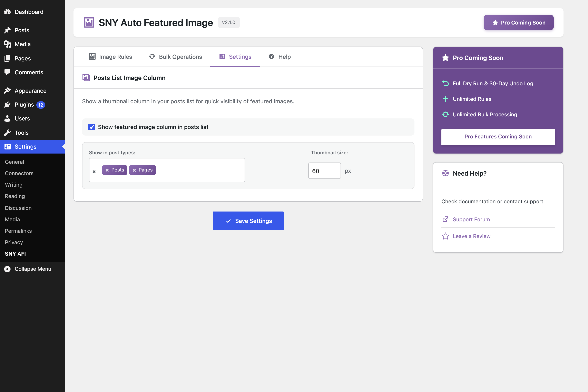
Task: Click the v2.1.0 version badge
Action: pyautogui.click(x=229, y=22)
